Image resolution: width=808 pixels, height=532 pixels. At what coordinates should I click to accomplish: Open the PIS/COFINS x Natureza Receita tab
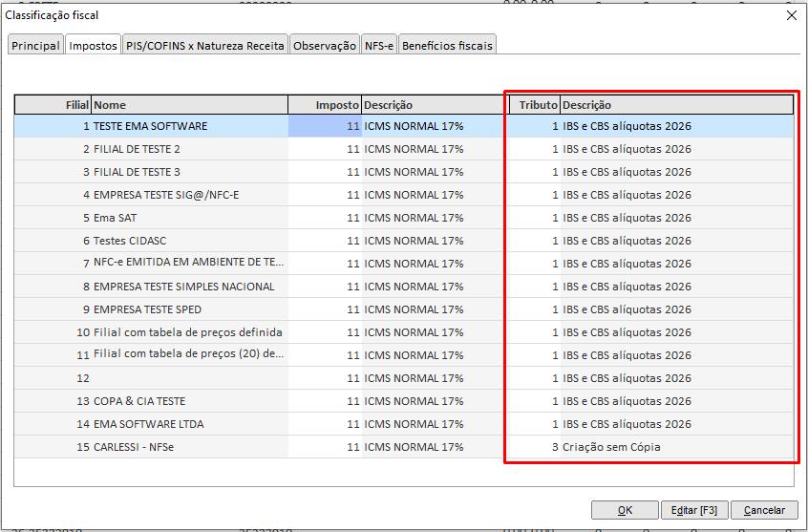(x=204, y=46)
